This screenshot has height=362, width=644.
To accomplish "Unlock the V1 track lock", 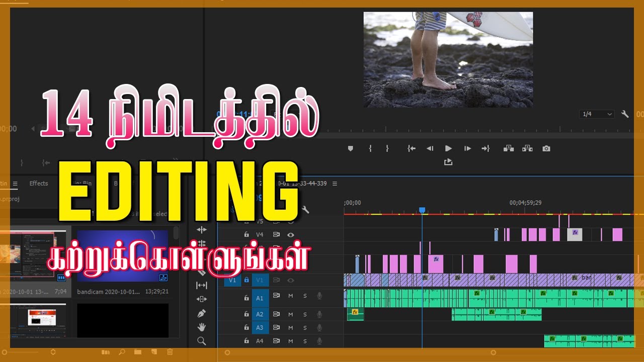I will [246, 280].
